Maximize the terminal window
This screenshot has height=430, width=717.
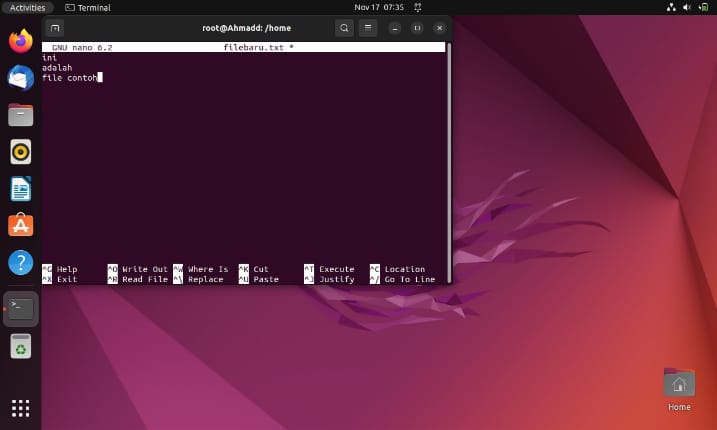click(417, 28)
